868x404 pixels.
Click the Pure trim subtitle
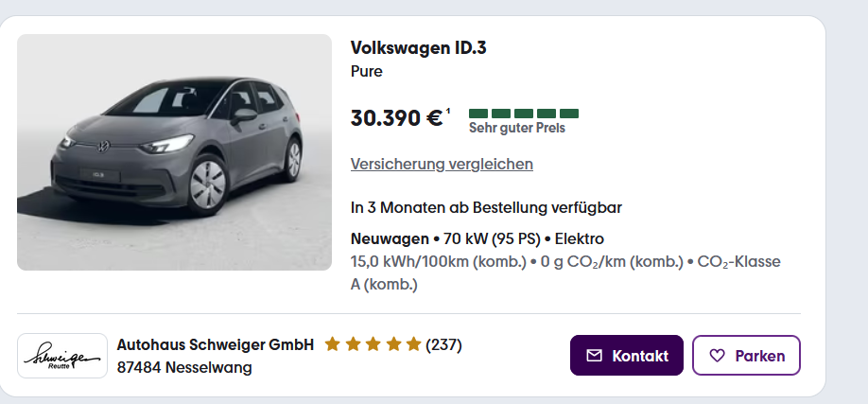click(366, 71)
